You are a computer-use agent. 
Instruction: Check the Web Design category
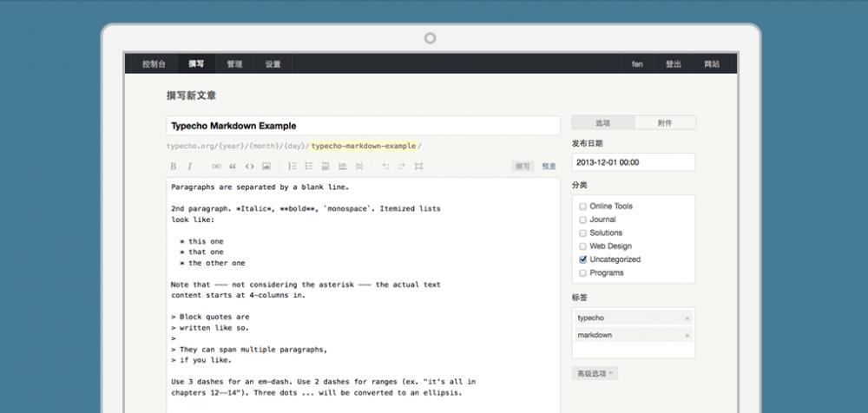[x=583, y=246]
